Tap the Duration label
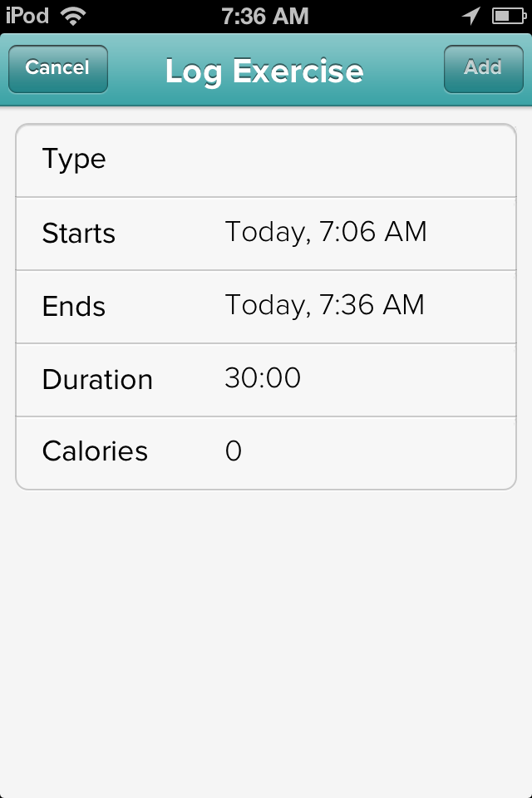The width and height of the screenshot is (532, 798). tap(98, 380)
